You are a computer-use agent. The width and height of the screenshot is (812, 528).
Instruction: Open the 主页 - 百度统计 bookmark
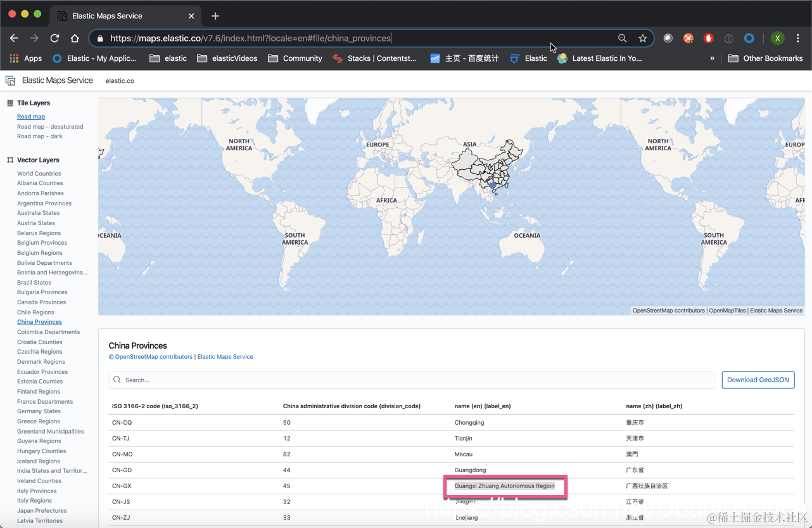pos(464,58)
